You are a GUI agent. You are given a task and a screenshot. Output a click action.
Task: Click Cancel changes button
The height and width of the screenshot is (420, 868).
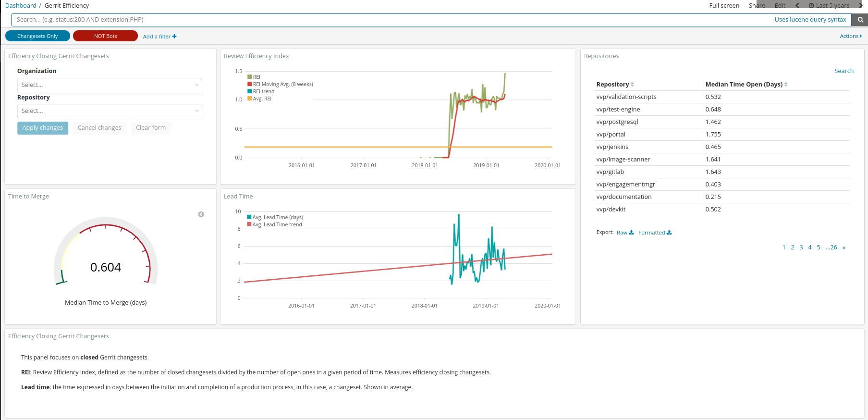click(x=99, y=128)
